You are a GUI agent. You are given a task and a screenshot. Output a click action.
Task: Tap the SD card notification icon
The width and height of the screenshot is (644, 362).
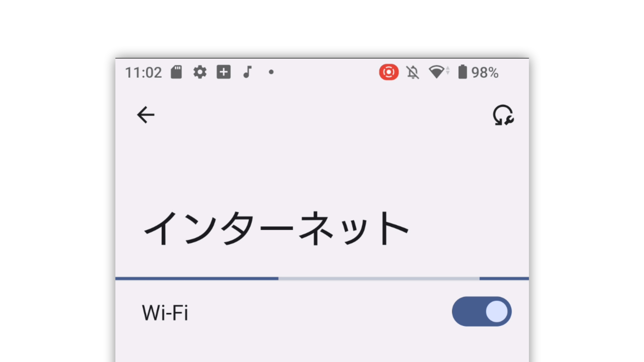176,72
